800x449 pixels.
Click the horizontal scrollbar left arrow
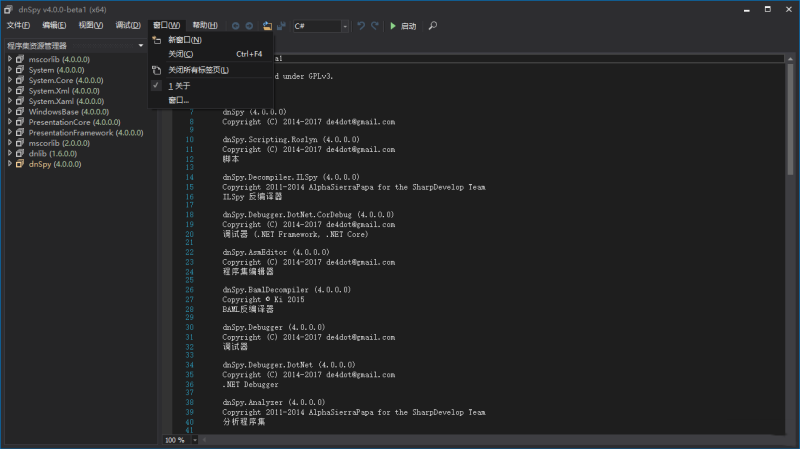click(x=205, y=440)
